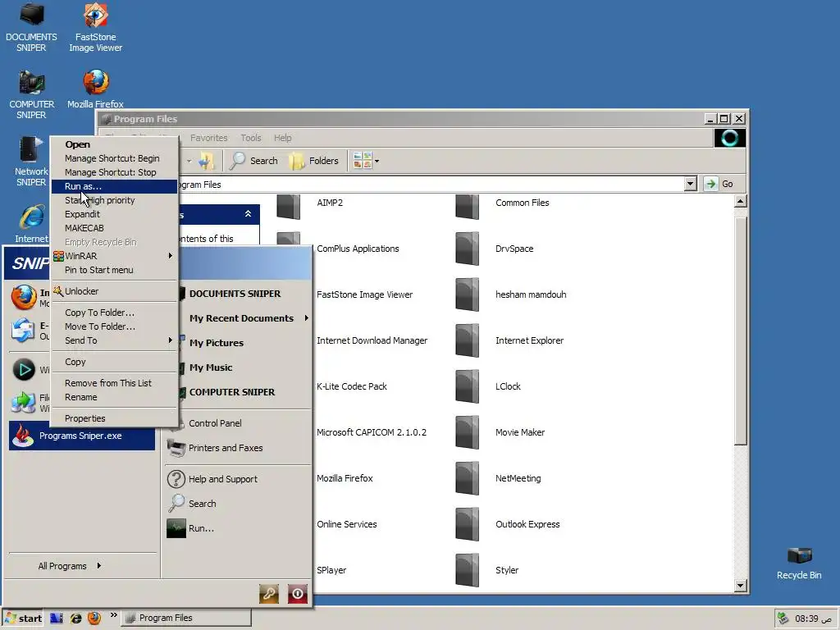Choose Rename in context menu
This screenshot has width=840, height=630.
tap(114, 397)
